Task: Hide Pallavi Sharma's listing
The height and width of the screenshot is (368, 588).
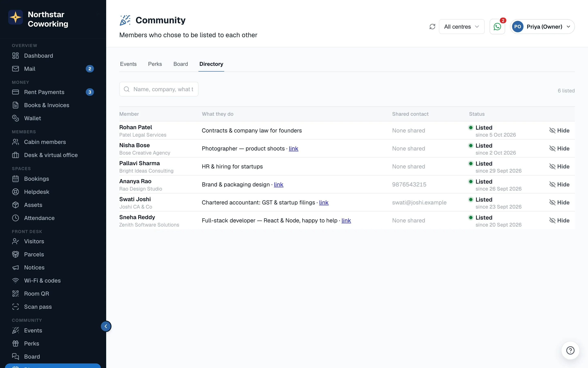Action: 559,167
